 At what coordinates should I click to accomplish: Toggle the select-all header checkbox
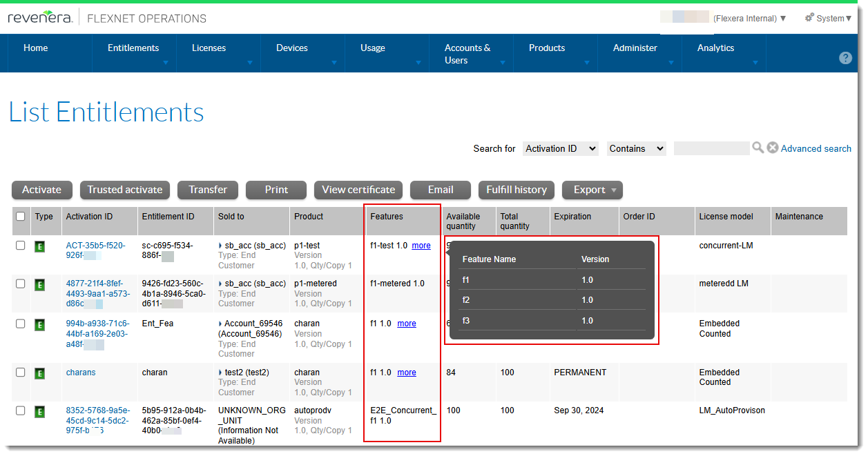click(x=21, y=217)
